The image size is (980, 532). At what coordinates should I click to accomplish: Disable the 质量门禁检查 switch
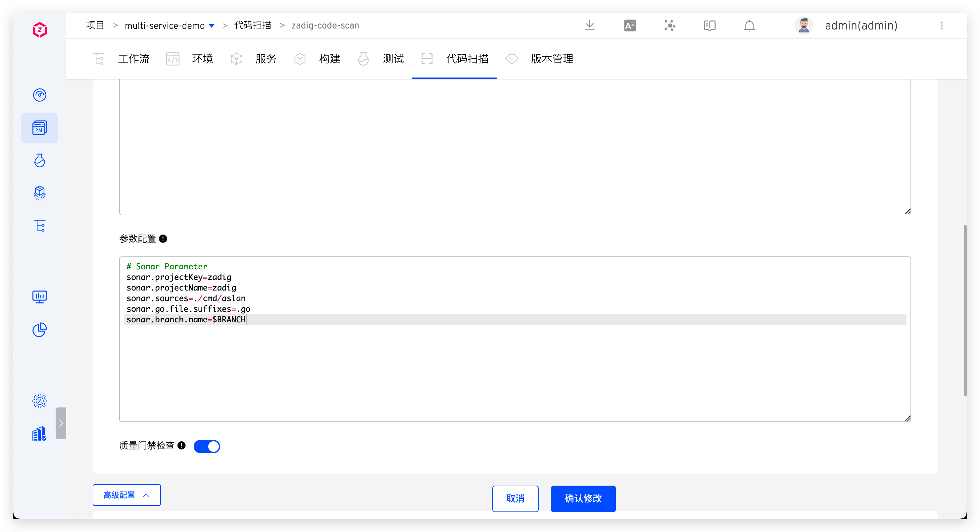coord(207,446)
